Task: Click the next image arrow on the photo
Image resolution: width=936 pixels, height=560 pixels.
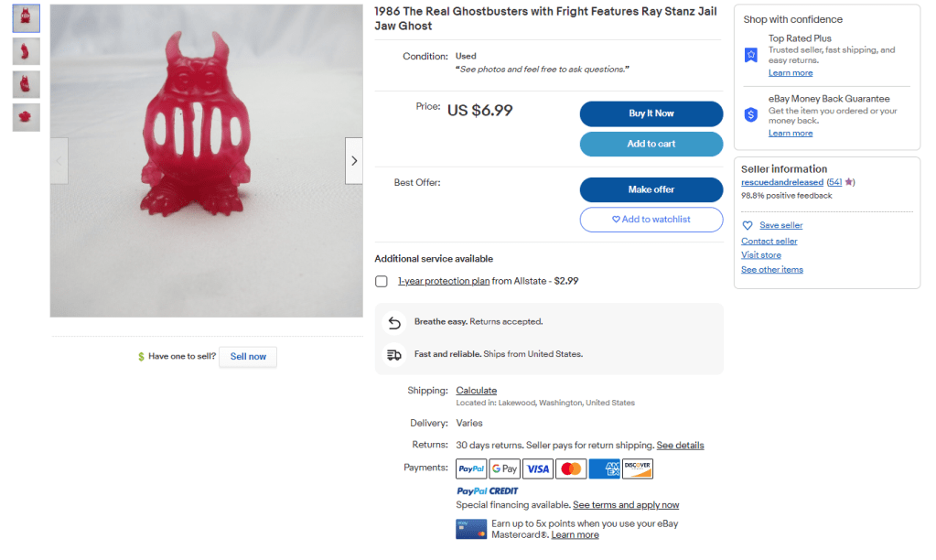Action: click(x=354, y=161)
